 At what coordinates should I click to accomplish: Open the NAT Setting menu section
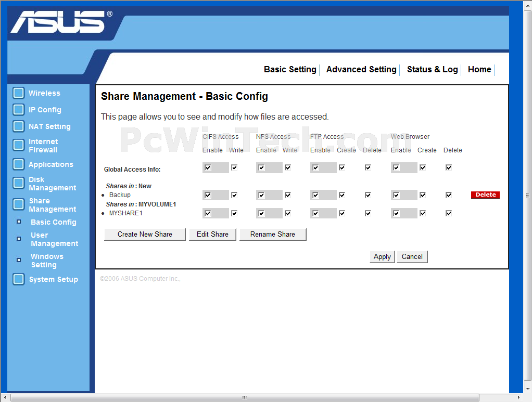click(49, 126)
